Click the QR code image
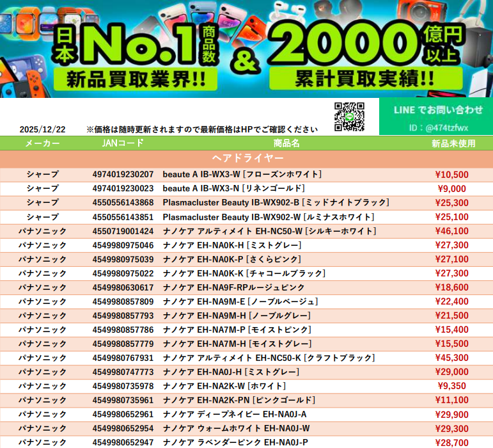493x448 pixels. (349, 116)
